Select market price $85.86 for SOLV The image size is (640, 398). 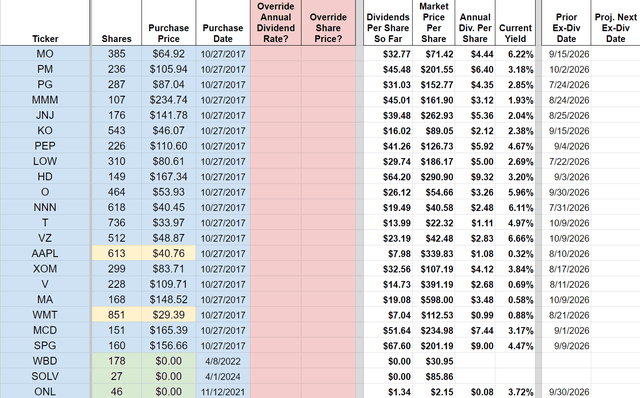[433, 376]
